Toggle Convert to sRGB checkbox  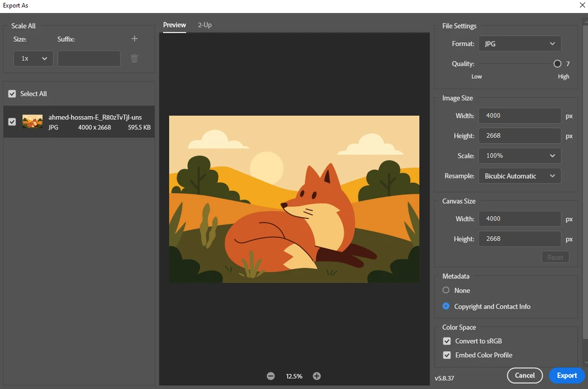(x=447, y=341)
